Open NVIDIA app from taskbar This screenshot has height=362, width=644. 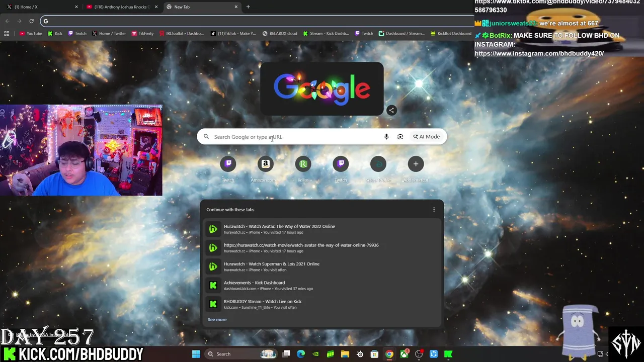coord(315,354)
